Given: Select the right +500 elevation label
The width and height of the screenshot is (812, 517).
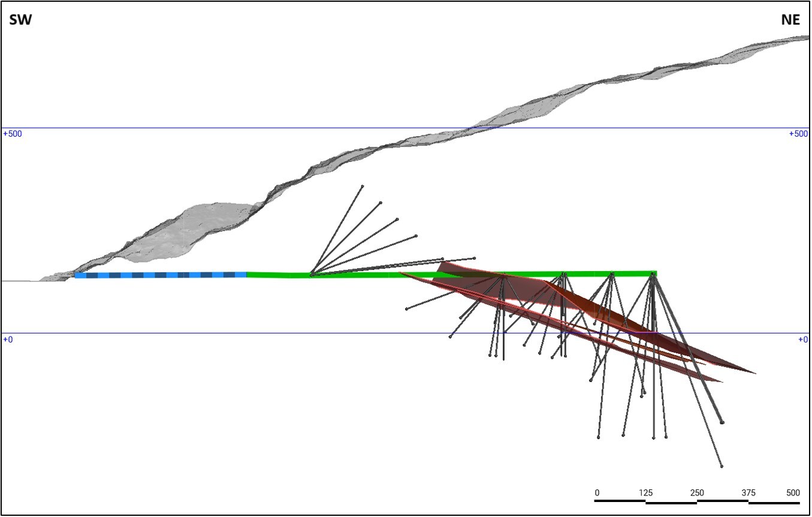Looking at the screenshot, I should (x=798, y=134).
